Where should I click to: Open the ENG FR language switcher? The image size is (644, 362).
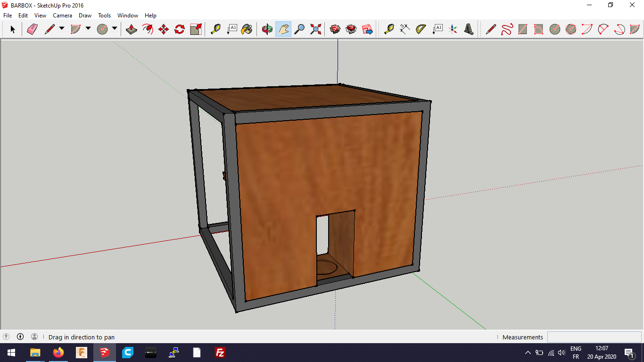(x=576, y=353)
